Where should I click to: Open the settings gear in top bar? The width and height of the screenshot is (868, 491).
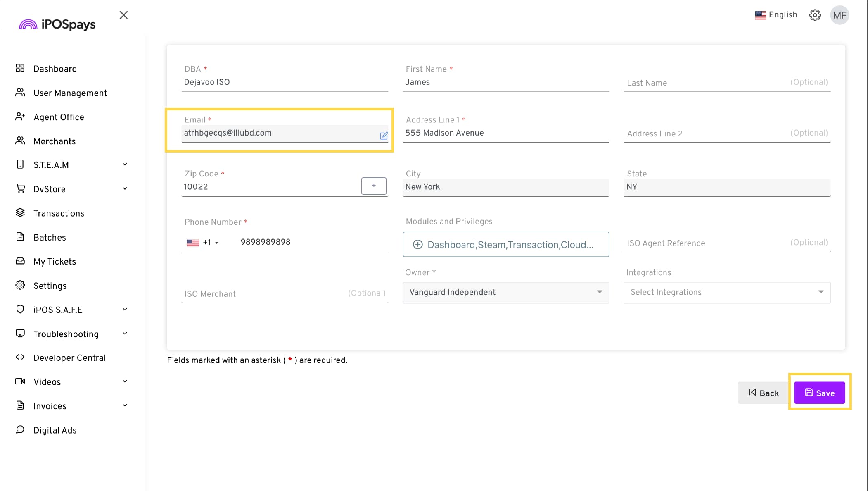(815, 15)
